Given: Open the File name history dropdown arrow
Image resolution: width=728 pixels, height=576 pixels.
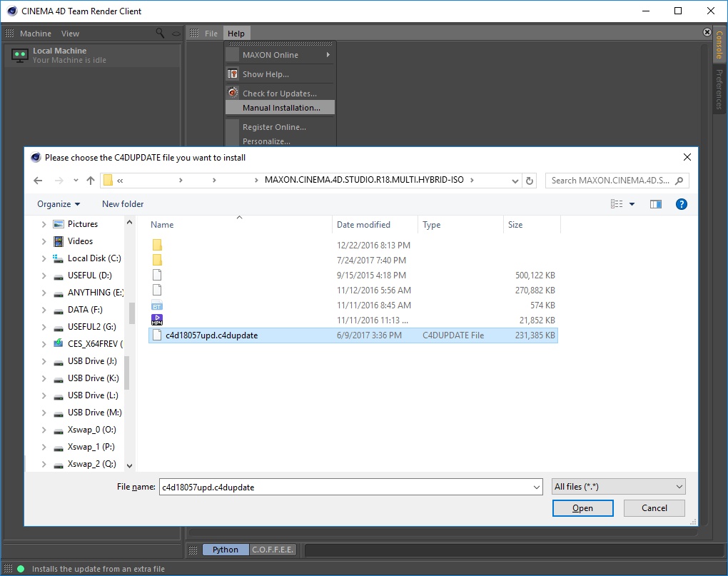Looking at the screenshot, I should coord(536,487).
